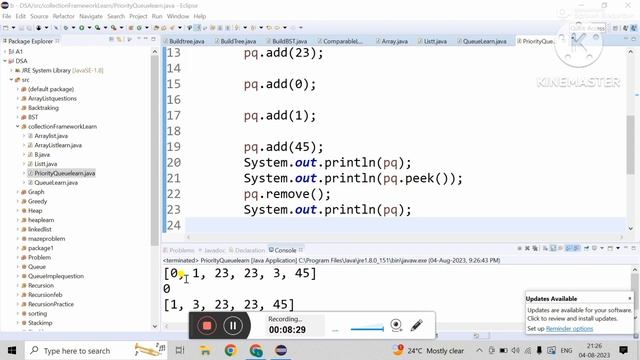The width and height of the screenshot is (640, 360).
Task: Open the Refactor menu
Action: tap(64, 16)
